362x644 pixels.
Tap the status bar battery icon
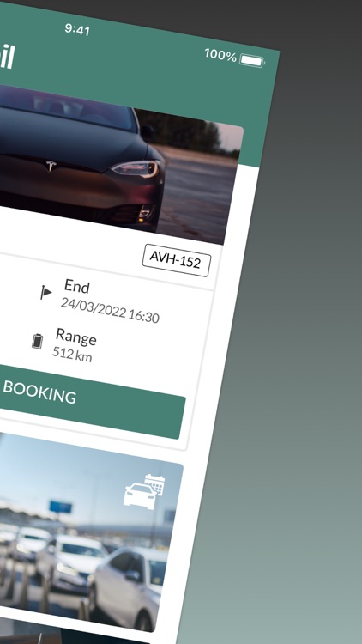[252, 61]
